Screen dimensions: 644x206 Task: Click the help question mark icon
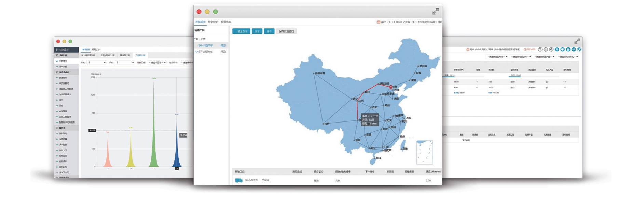coord(540,49)
